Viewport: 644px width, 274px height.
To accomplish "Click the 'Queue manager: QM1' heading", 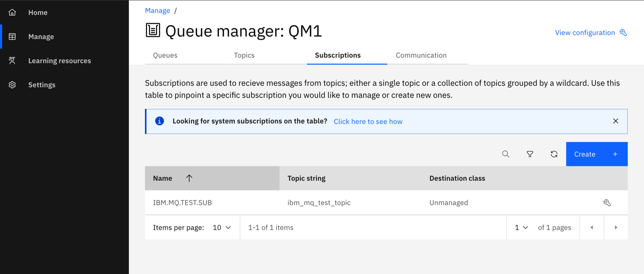I will tap(244, 31).
